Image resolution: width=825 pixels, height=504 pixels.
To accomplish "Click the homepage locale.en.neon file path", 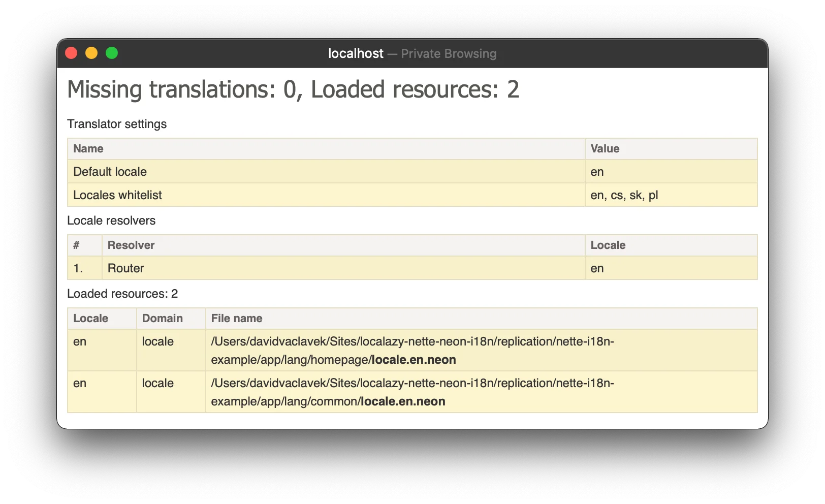I will coord(412,351).
